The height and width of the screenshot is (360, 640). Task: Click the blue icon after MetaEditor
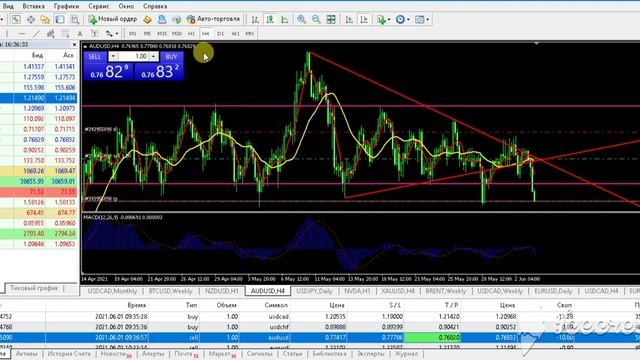pos(162,19)
